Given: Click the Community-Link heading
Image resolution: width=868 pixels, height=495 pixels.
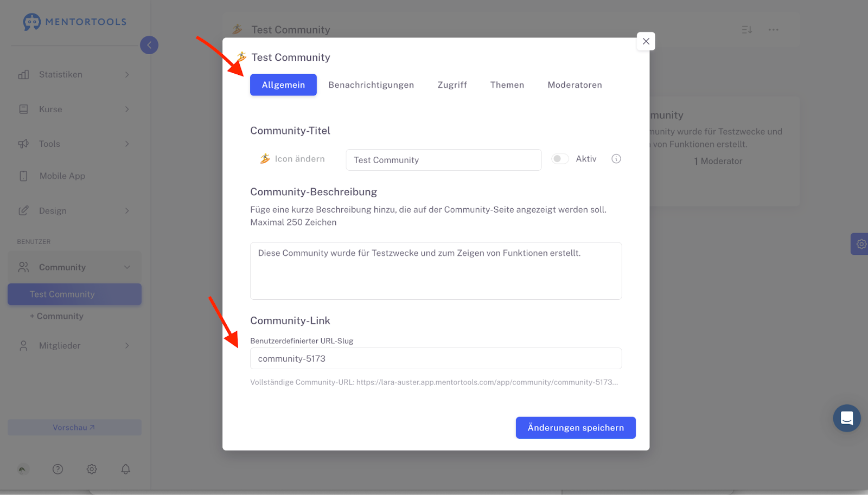Looking at the screenshot, I should [290, 321].
